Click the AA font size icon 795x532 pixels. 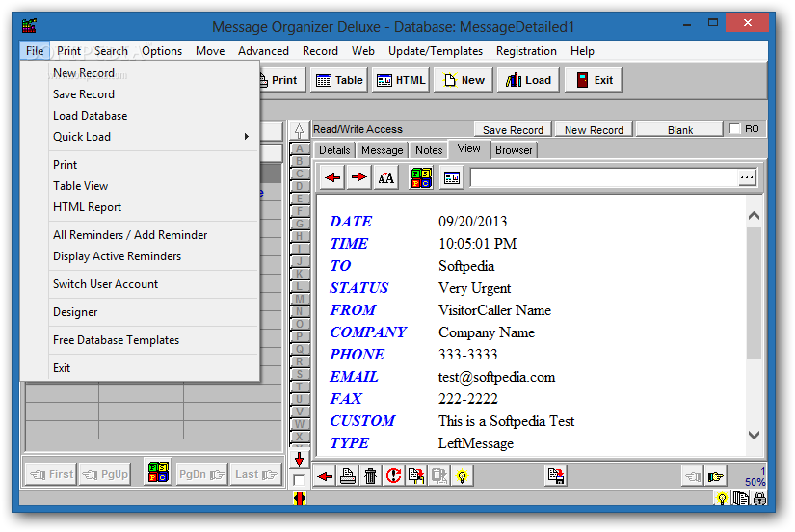pos(385,177)
